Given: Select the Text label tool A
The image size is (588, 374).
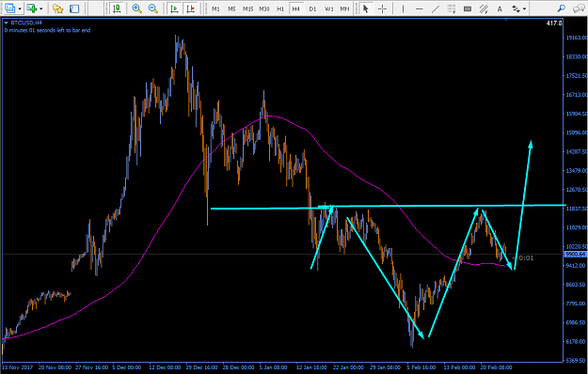Looking at the screenshot, I should tap(500, 9).
